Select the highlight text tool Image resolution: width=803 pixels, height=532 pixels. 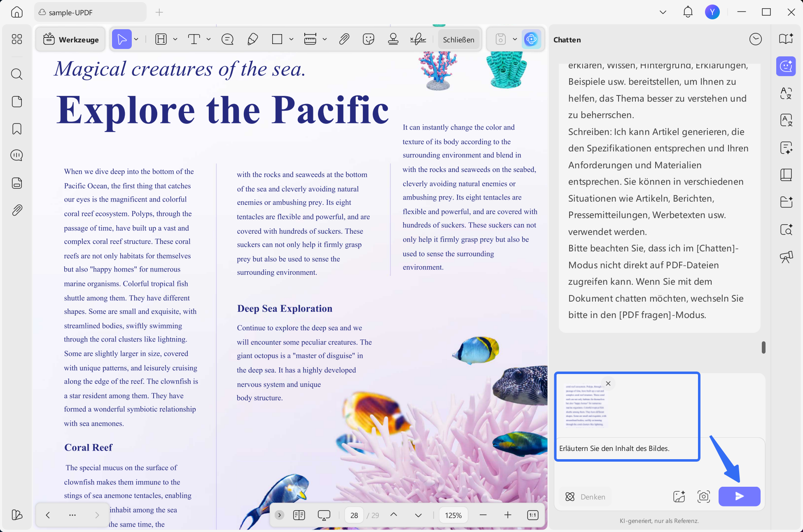[161, 39]
